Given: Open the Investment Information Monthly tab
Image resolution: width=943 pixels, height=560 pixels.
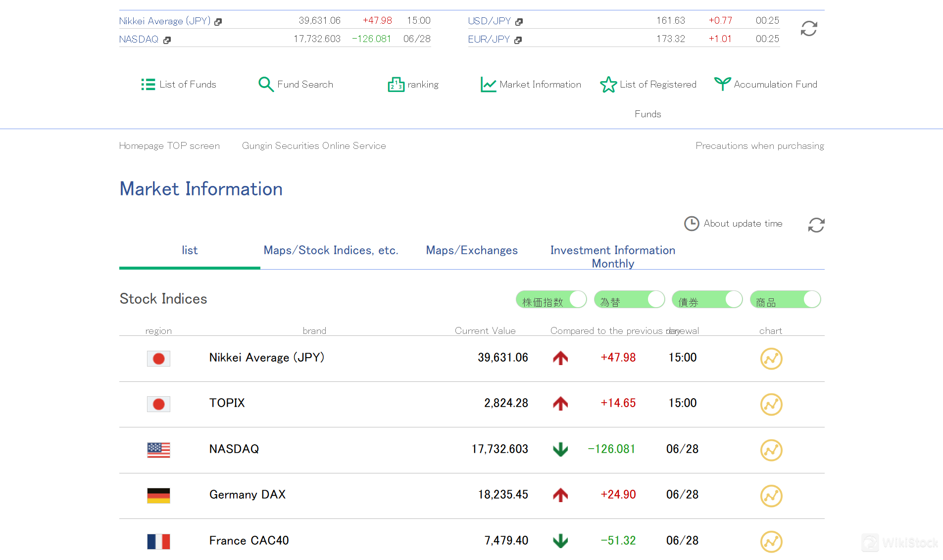Looking at the screenshot, I should click(612, 256).
